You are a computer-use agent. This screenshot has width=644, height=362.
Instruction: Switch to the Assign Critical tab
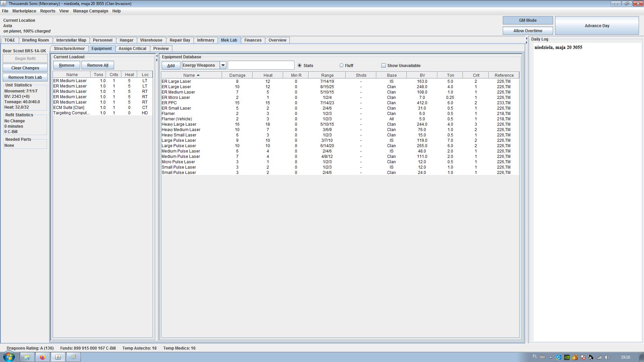132,49
